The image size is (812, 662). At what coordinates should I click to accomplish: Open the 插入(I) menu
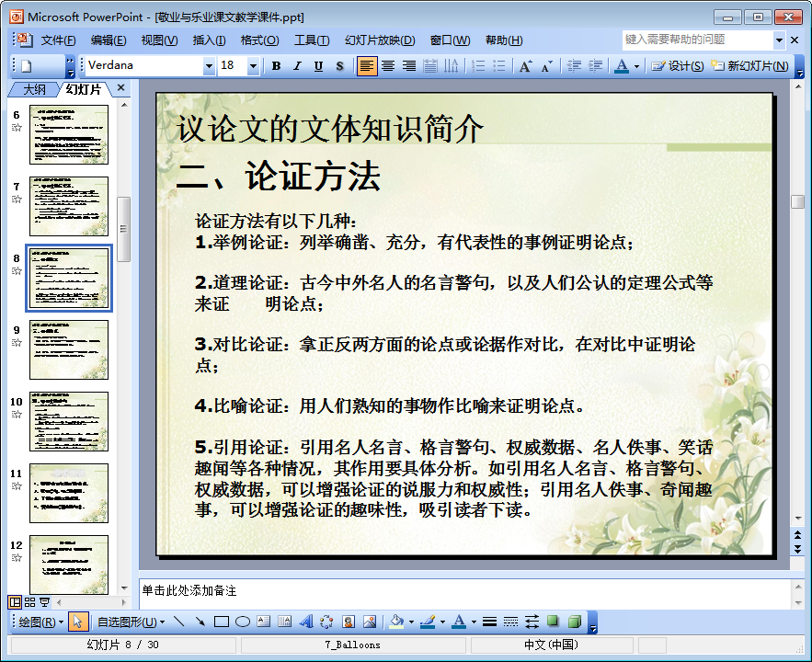pyautogui.click(x=210, y=40)
